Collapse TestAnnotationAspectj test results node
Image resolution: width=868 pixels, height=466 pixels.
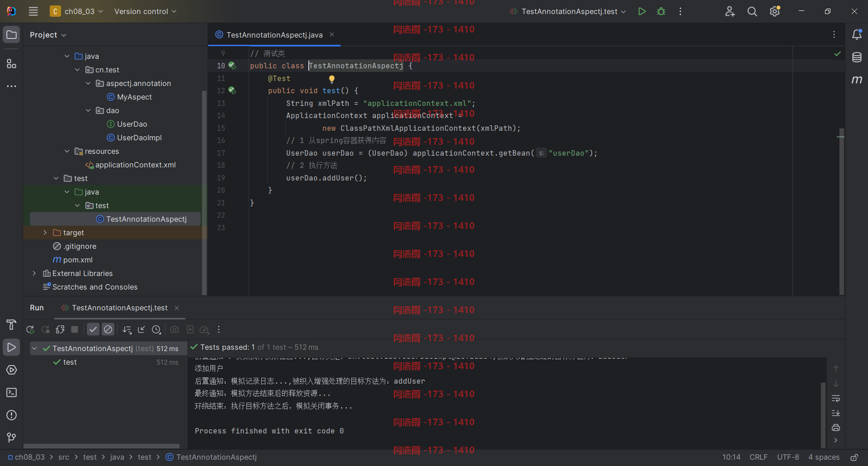coord(34,348)
